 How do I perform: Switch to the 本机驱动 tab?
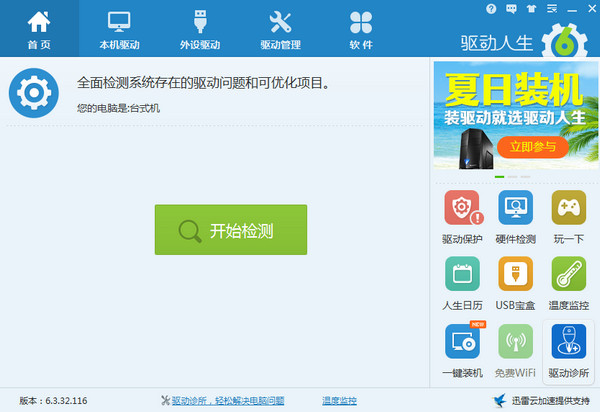point(119,29)
